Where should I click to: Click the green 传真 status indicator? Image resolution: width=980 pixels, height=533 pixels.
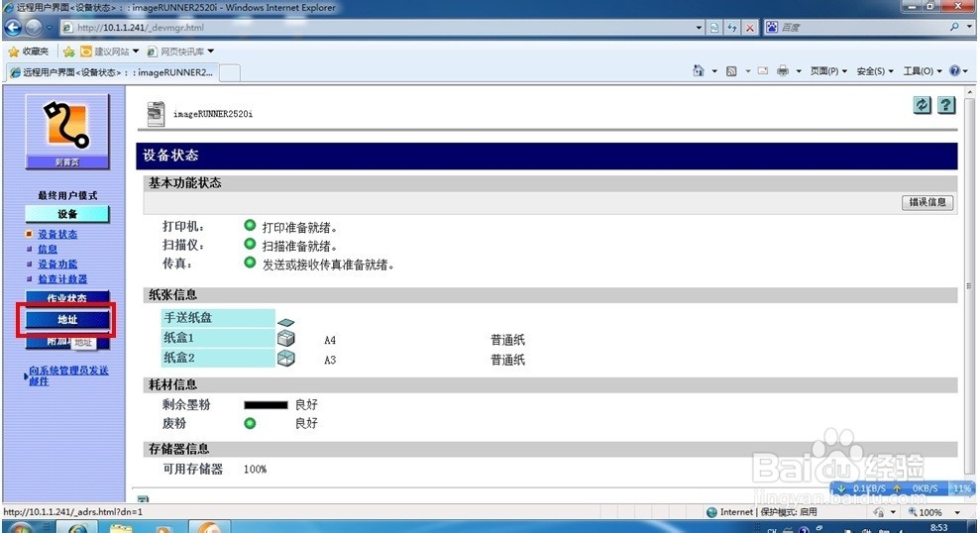point(250,263)
